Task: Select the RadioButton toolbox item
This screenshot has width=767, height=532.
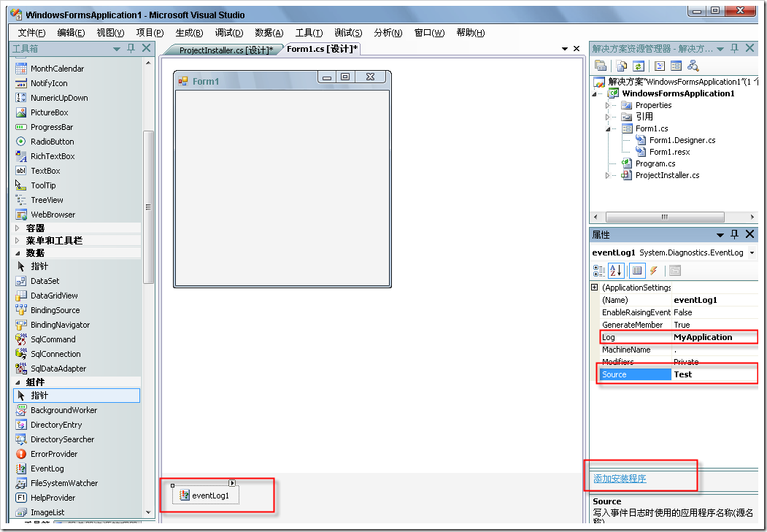Action: 53,142
